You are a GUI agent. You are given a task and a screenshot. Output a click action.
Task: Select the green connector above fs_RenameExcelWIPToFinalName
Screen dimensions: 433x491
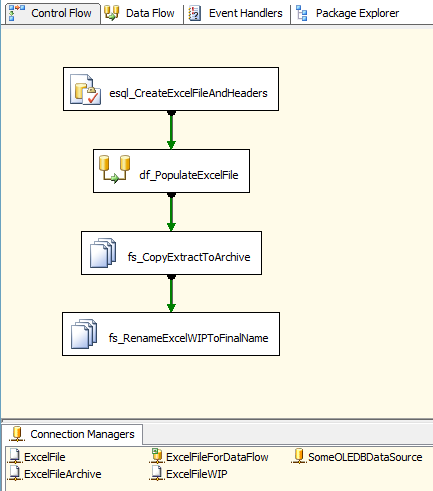[171, 293]
